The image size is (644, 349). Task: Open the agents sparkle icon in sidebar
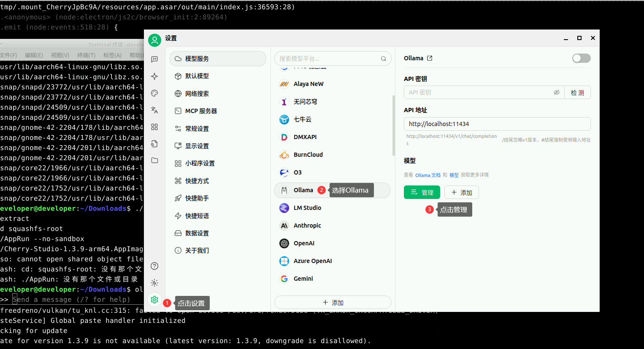click(x=154, y=76)
